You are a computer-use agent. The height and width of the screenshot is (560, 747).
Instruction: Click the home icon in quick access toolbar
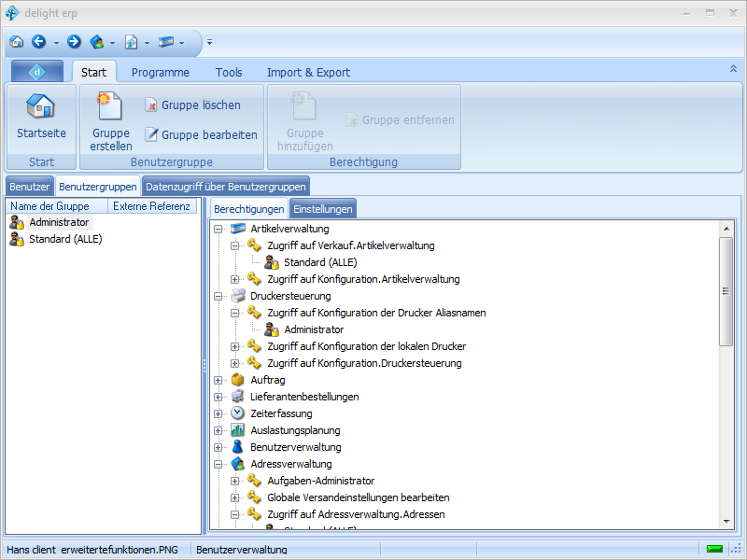pos(16,42)
